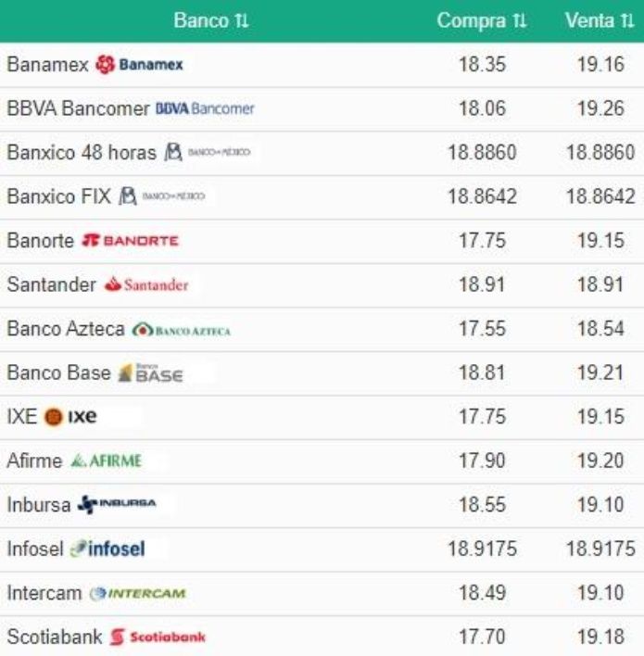Select the Banxico 48 horas row

(322, 153)
